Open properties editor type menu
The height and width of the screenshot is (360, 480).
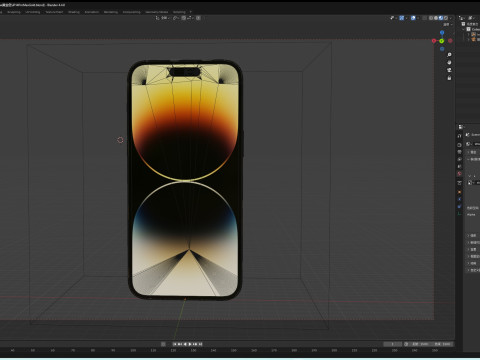461,127
